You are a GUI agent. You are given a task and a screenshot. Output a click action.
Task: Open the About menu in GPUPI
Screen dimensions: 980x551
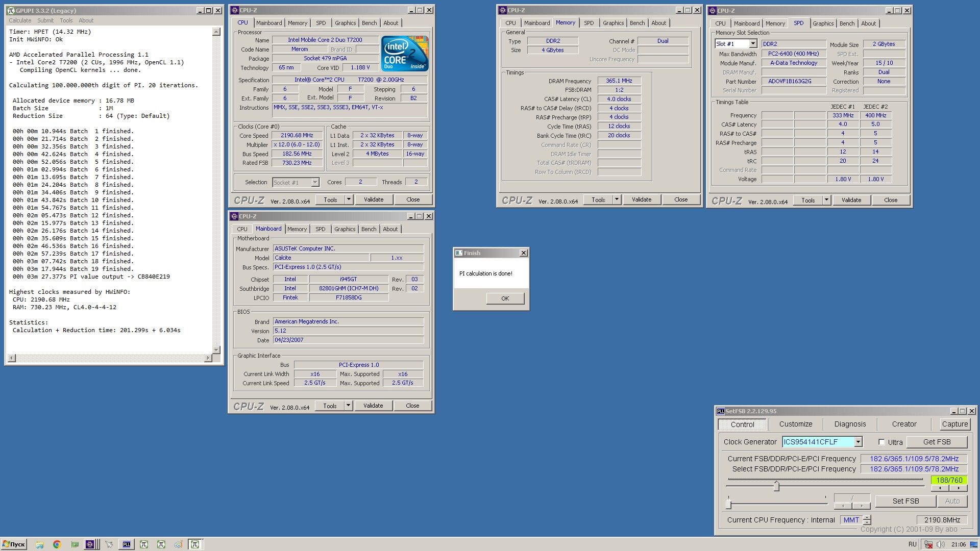coord(86,20)
